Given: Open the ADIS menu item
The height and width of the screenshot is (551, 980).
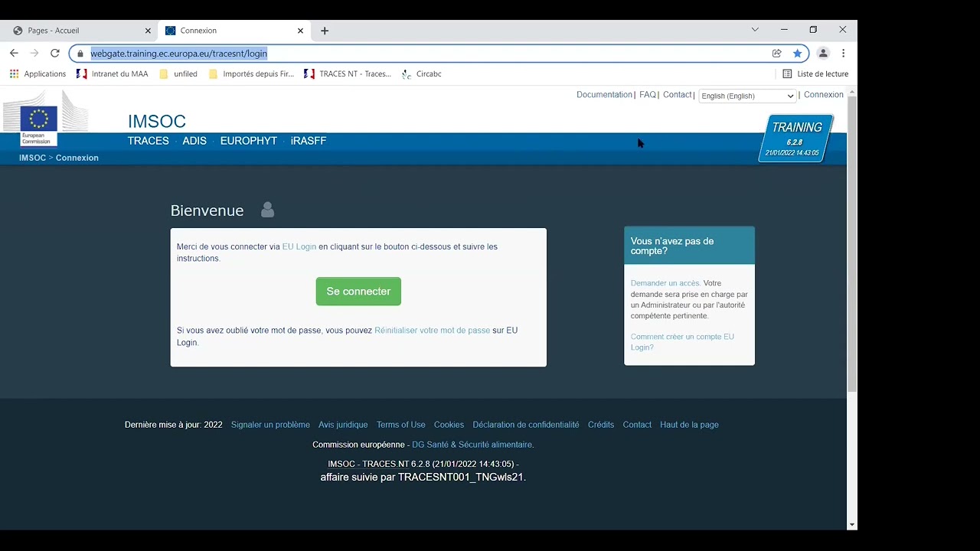Looking at the screenshot, I should pyautogui.click(x=194, y=141).
